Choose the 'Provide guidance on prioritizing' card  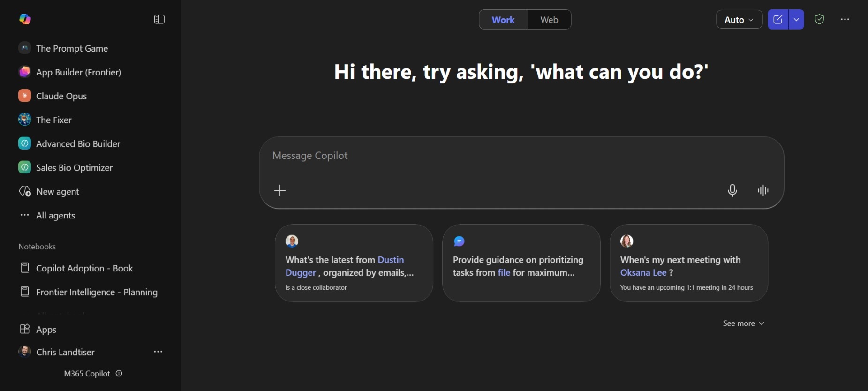(x=521, y=263)
